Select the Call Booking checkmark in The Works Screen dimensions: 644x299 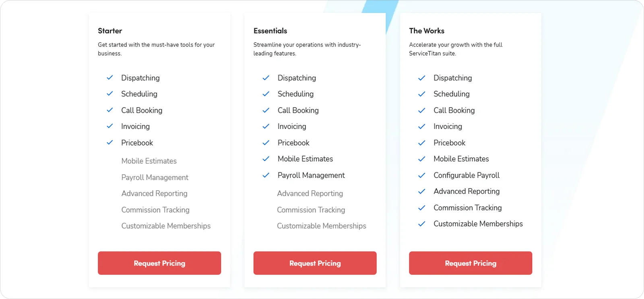click(422, 110)
